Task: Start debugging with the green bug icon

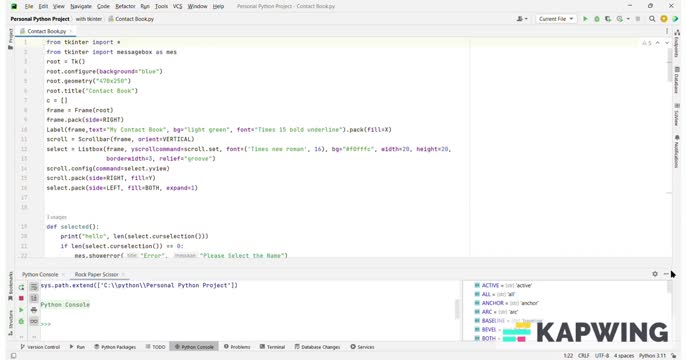Action: [597, 19]
